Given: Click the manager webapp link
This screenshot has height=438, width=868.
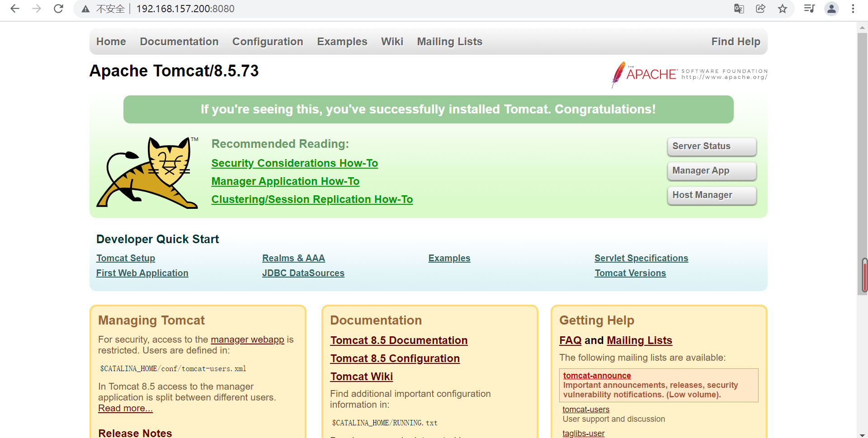Looking at the screenshot, I should click(247, 339).
